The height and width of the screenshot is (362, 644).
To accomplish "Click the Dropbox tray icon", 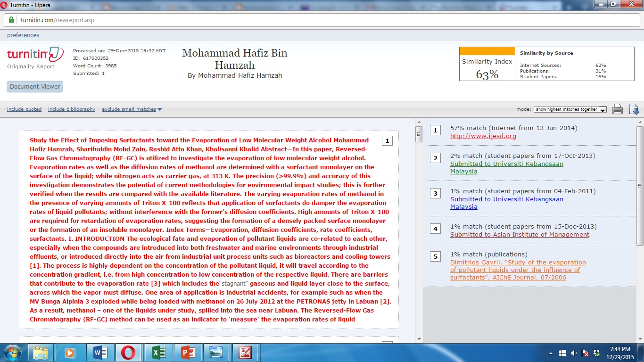I will click(596, 353).
